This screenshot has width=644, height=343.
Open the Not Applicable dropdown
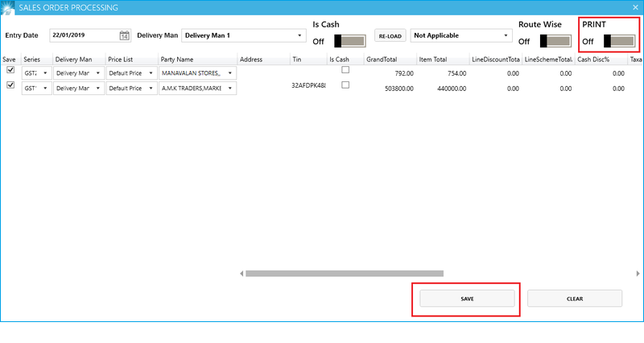pyautogui.click(x=461, y=35)
